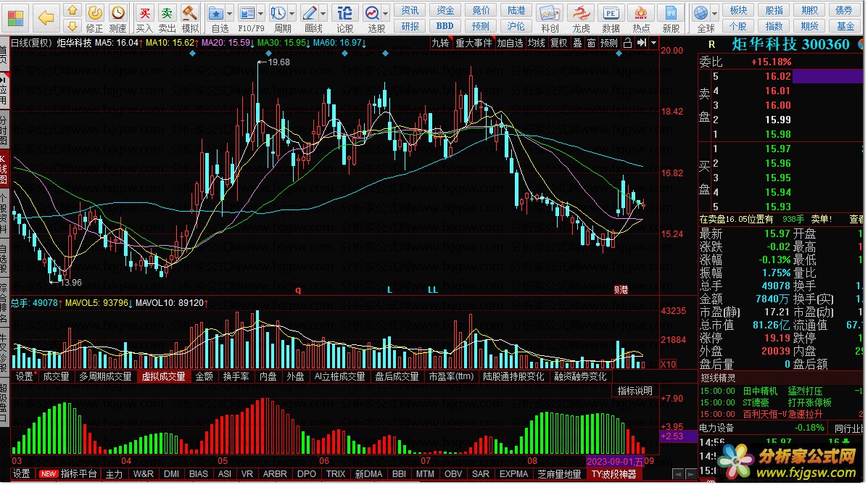
Task: Toggle 叠 overlay option
Action: [x=577, y=43]
